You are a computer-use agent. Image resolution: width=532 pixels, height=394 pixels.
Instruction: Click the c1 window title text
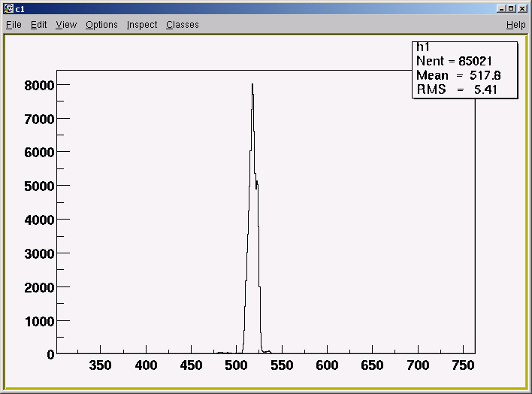20,9
